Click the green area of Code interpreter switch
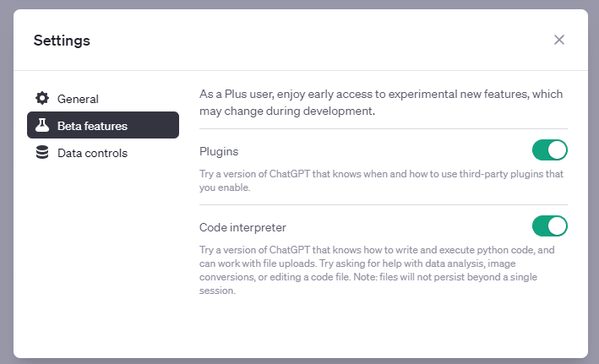The image size is (599, 364). pos(540,226)
